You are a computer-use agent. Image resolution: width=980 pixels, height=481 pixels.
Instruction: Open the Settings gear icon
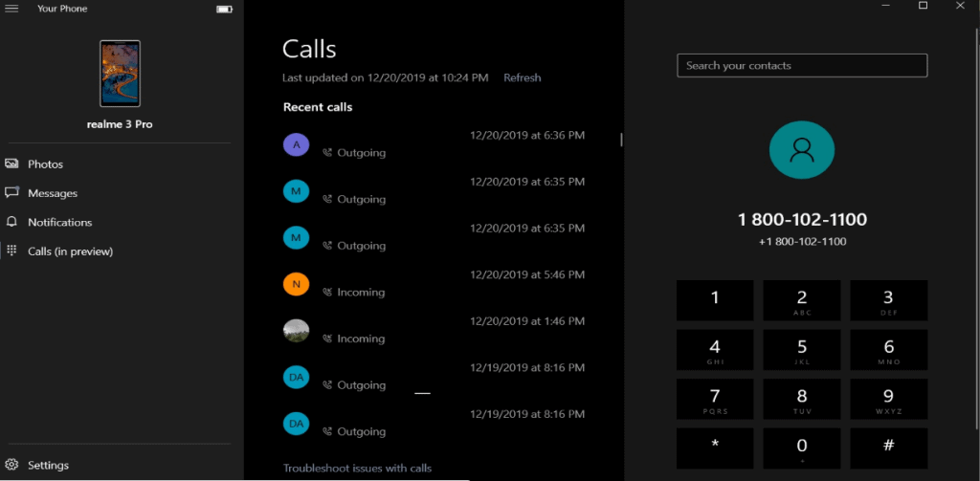pos(11,465)
